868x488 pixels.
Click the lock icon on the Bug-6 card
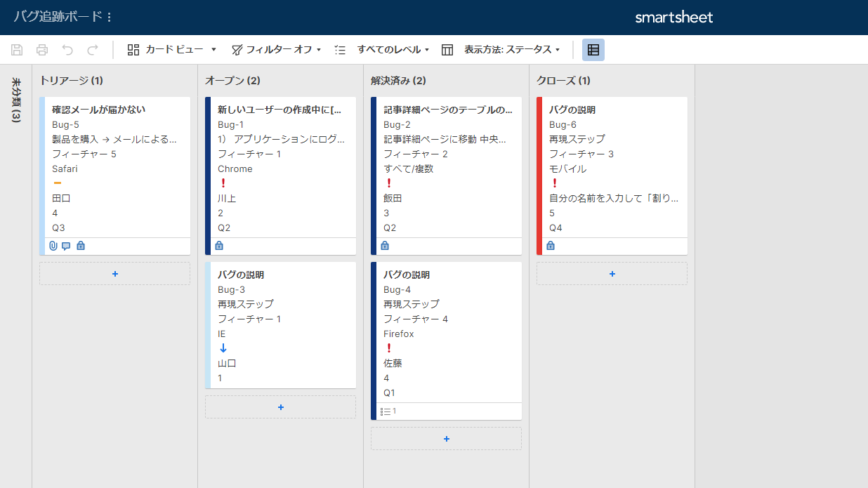[x=550, y=245]
